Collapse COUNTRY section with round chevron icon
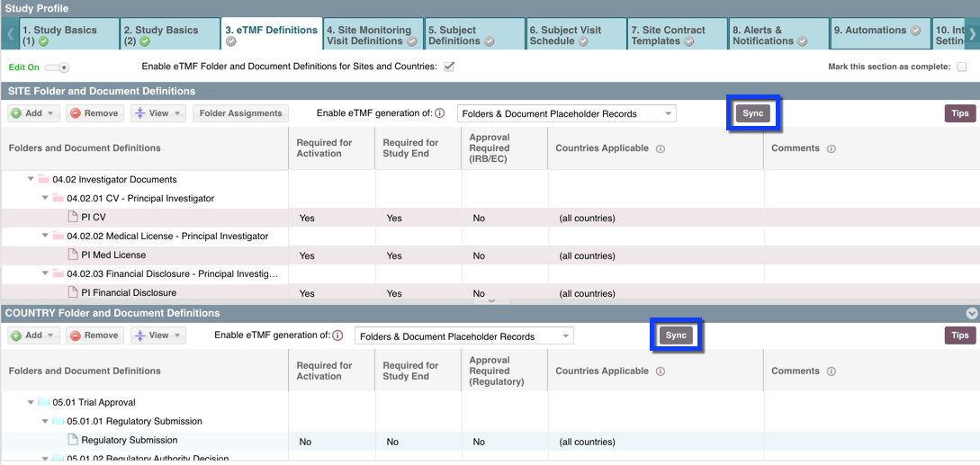This screenshot has width=980, height=465. tap(971, 313)
